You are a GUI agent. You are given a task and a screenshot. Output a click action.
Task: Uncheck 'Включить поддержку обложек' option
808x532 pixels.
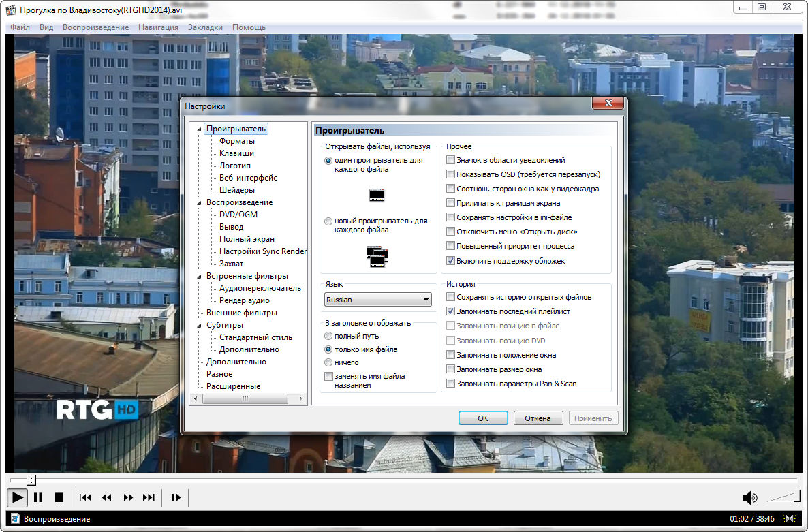(x=451, y=261)
